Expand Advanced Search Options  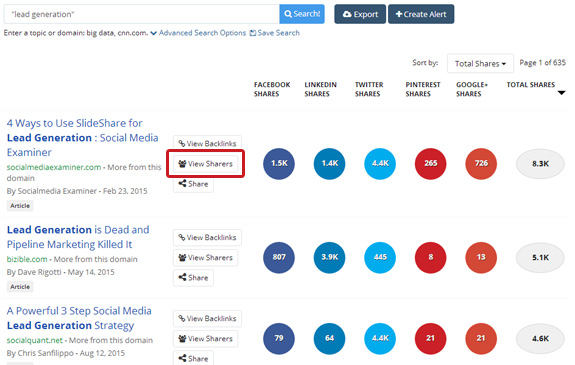[x=198, y=33]
